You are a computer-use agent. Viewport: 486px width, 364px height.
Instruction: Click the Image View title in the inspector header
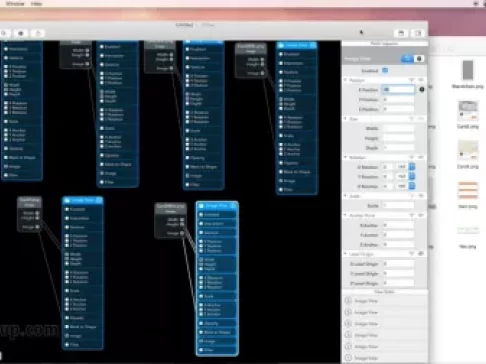pos(357,59)
